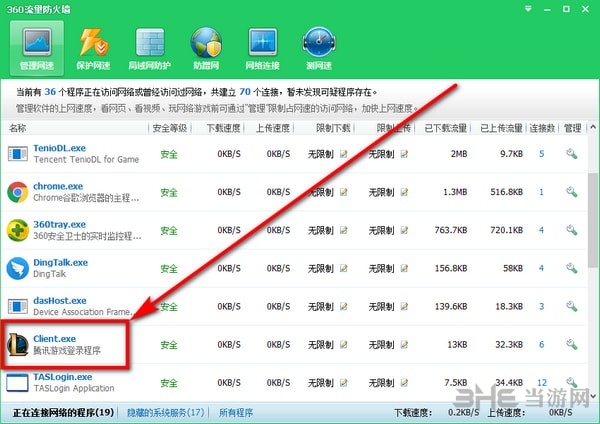Screen dimensions: 600x424
Task: Sort by 已下载流量 column header
Action: point(445,128)
